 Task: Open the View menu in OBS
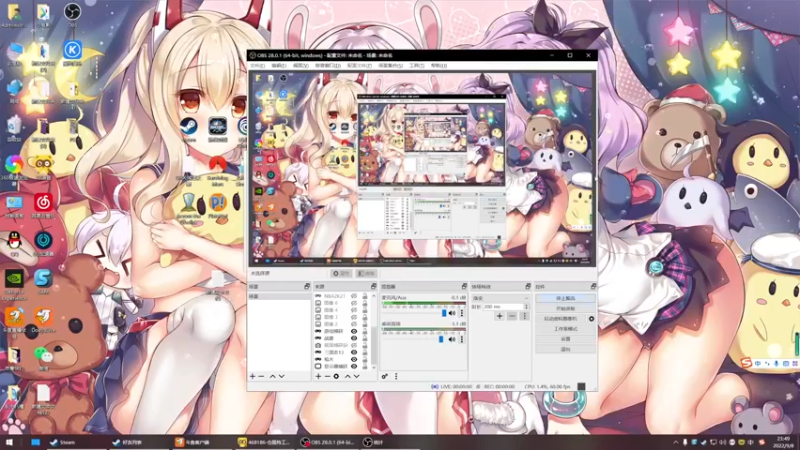pyautogui.click(x=301, y=65)
